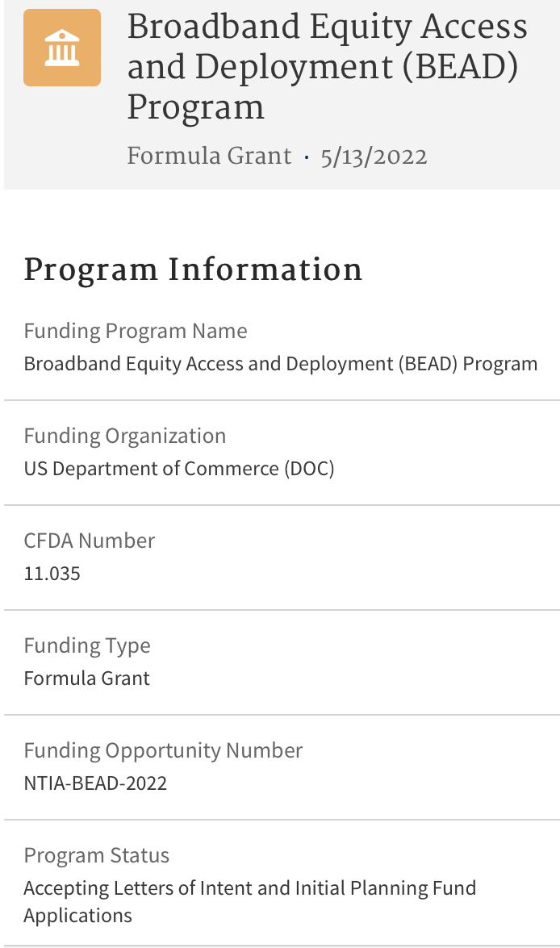Click the 'CFDA Number' field label
The image size is (560, 948).
(90, 541)
